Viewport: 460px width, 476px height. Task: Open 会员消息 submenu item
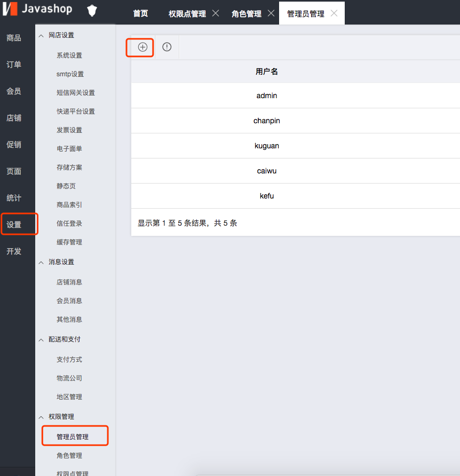point(69,301)
